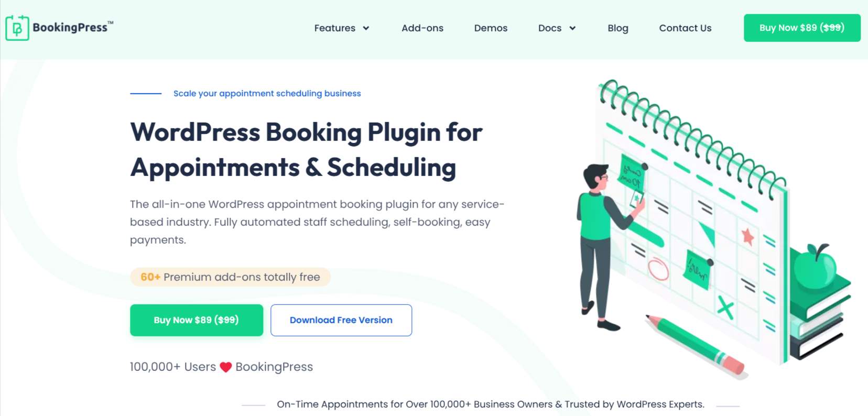868x416 pixels.
Task: Open the Features menu
Action: pos(334,28)
